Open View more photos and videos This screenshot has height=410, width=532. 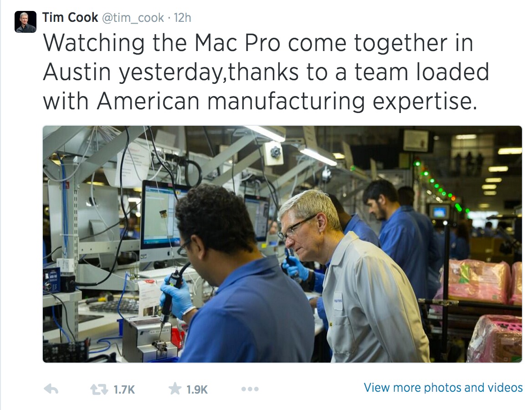[443, 388]
